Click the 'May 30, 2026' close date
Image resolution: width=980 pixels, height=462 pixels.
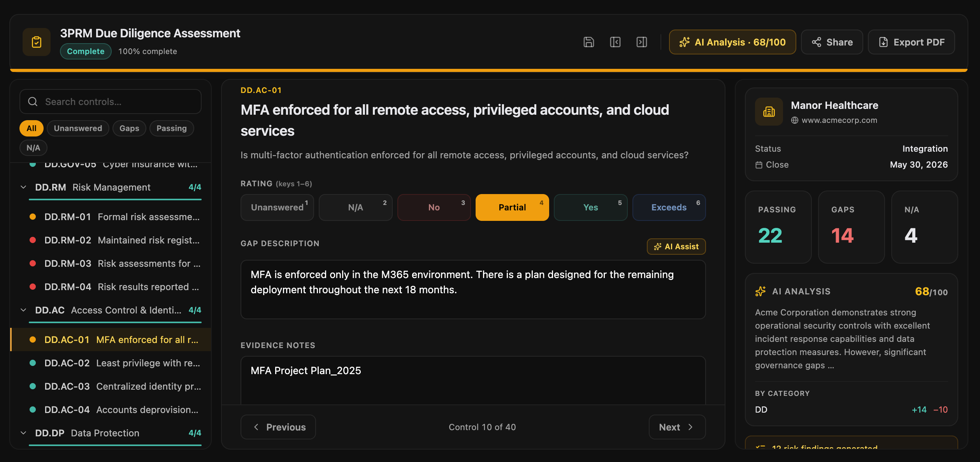pyautogui.click(x=919, y=164)
